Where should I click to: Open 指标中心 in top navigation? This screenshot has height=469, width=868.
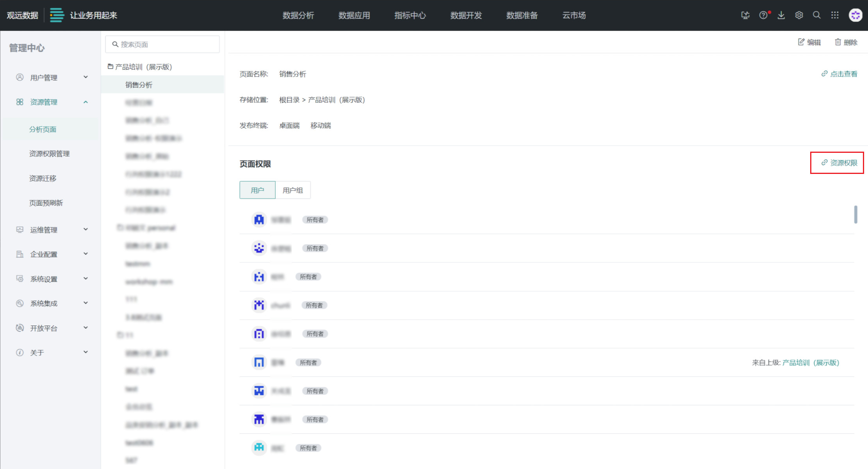410,15
